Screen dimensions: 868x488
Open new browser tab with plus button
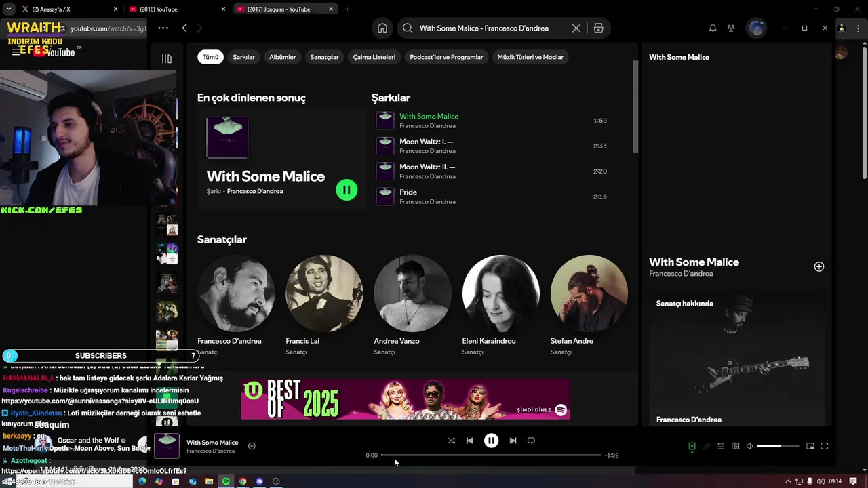click(347, 9)
